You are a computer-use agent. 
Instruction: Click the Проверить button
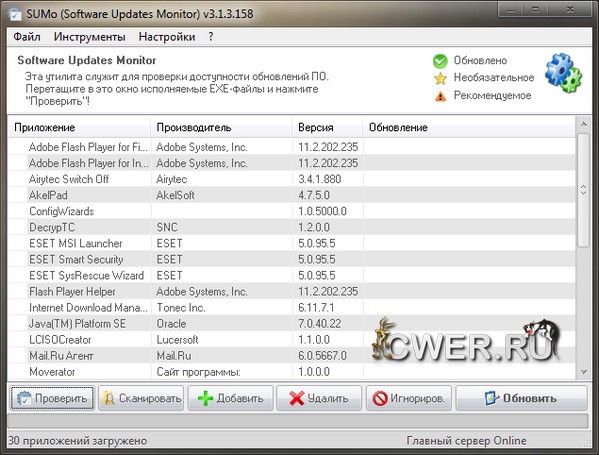click(52, 398)
